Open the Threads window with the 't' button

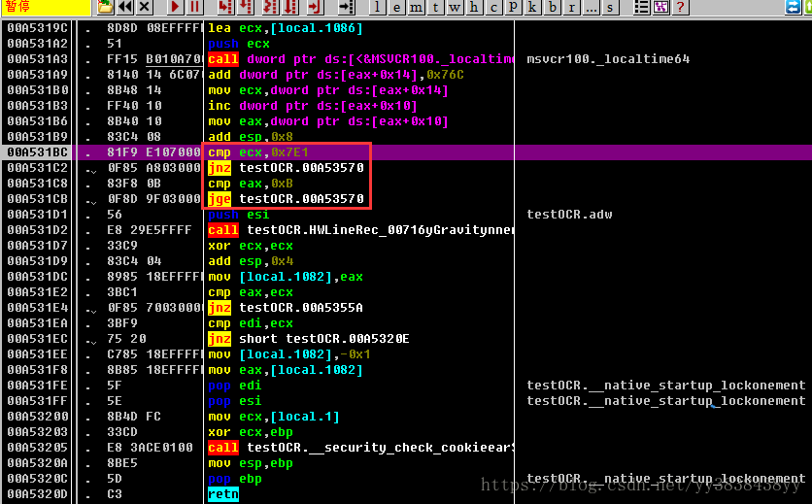(x=435, y=7)
